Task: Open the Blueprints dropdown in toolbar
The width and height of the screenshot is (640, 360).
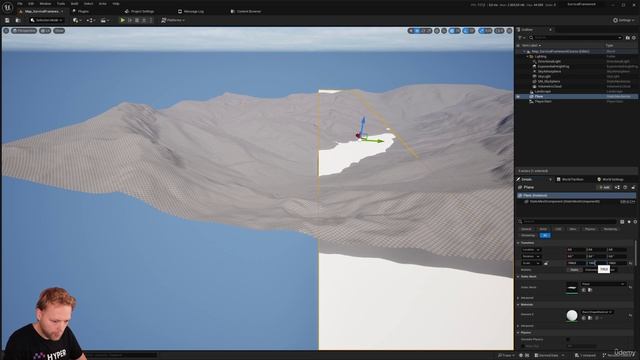Action: pyautogui.click(x=90, y=20)
